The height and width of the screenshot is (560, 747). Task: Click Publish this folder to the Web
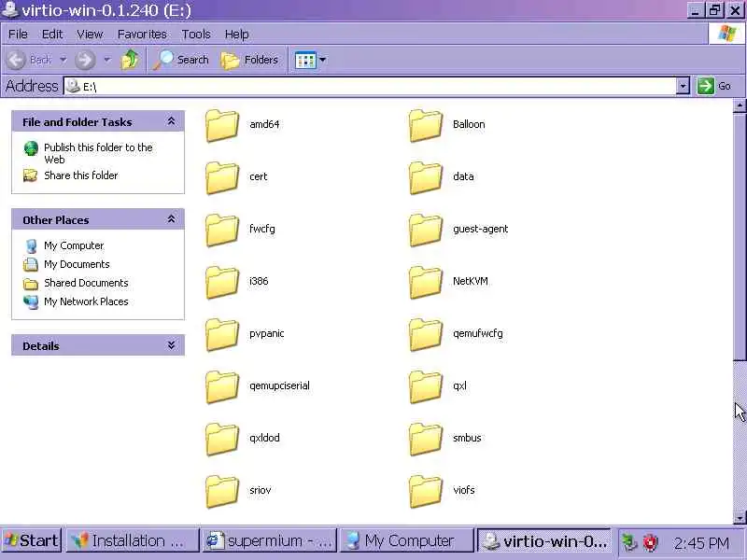click(98, 153)
